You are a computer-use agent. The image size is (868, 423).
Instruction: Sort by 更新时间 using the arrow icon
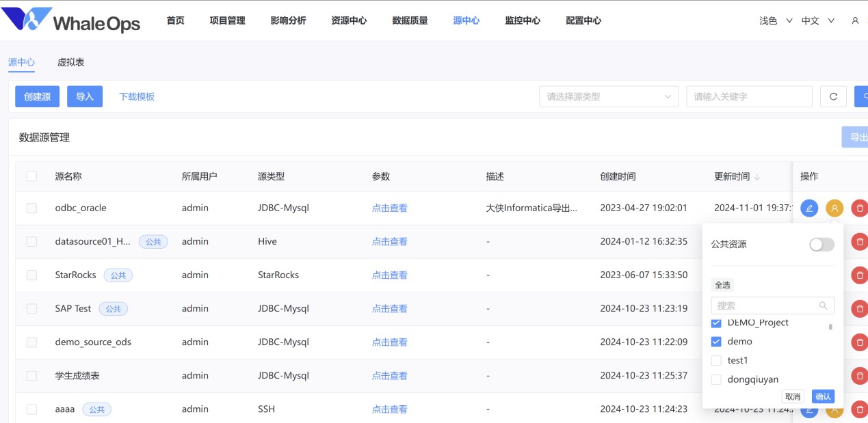coord(757,177)
